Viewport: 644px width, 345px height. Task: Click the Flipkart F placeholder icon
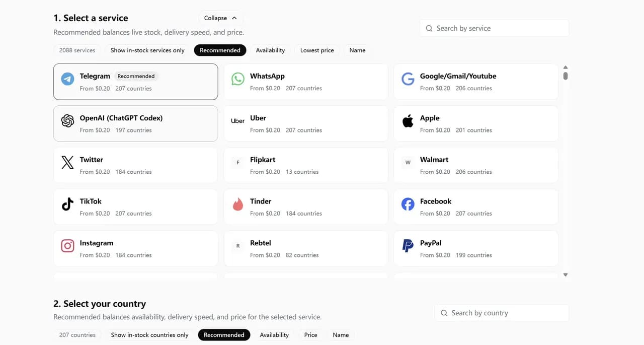[x=238, y=162]
